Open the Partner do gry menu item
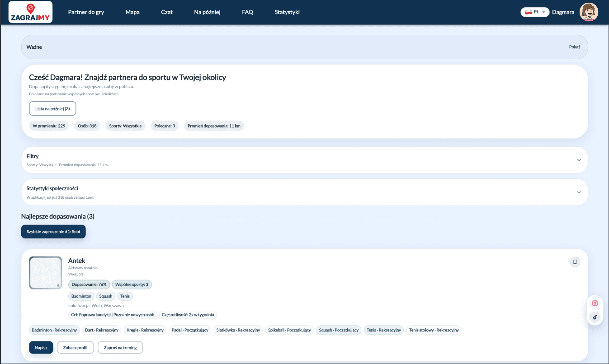This screenshot has width=609, height=364. pyautogui.click(x=86, y=12)
